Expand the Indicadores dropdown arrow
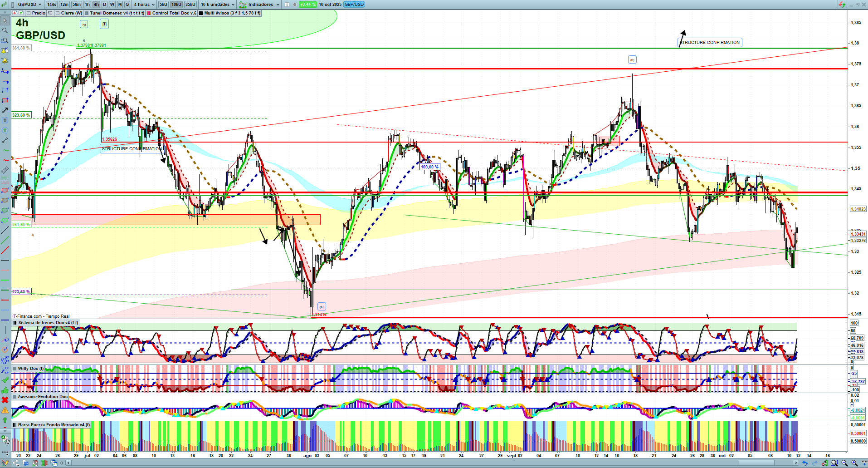868x468 pixels. 278,5
